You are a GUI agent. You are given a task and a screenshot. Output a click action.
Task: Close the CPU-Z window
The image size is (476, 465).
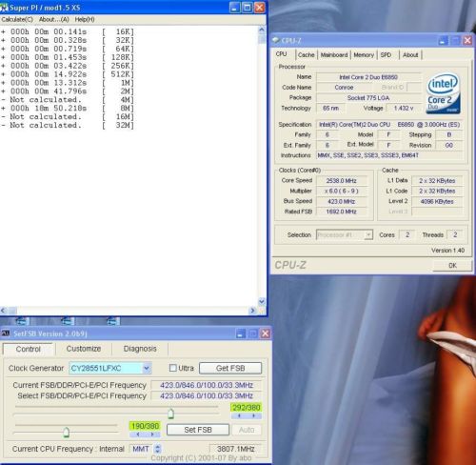point(467,40)
